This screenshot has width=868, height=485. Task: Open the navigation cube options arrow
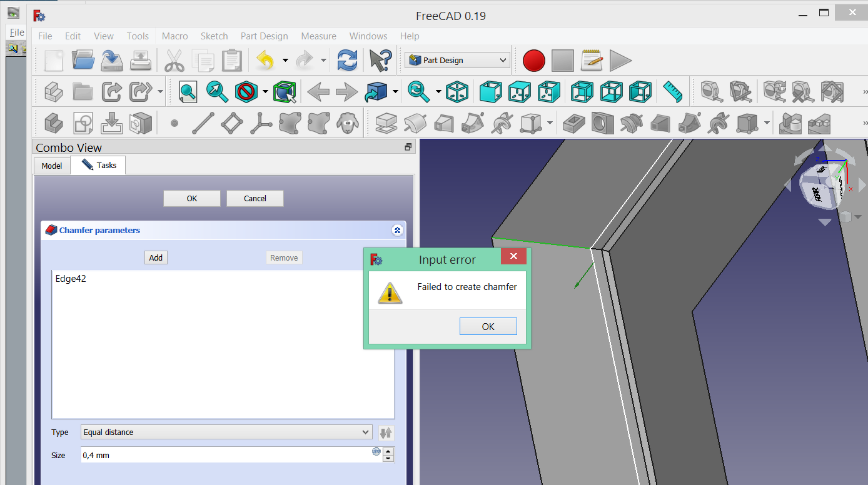(x=857, y=217)
